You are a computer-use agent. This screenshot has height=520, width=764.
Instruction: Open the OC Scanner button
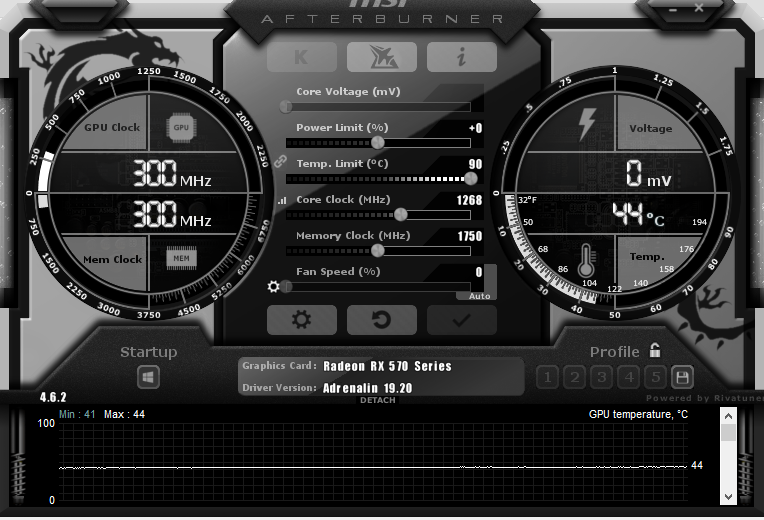coord(381,57)
